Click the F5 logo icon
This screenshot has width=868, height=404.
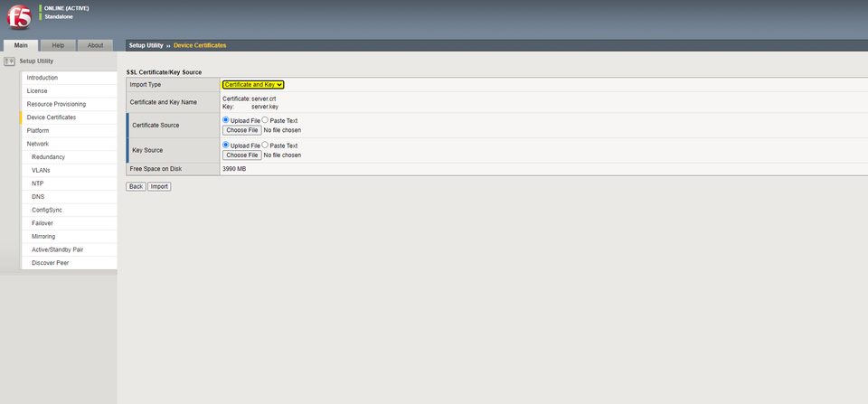point(18,18)
